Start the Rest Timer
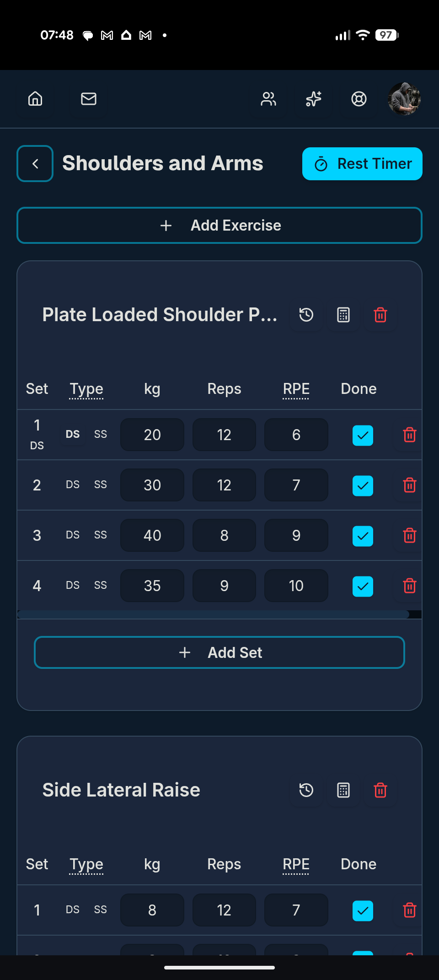This screenshot has height=980, width=439. pos(362,164)
